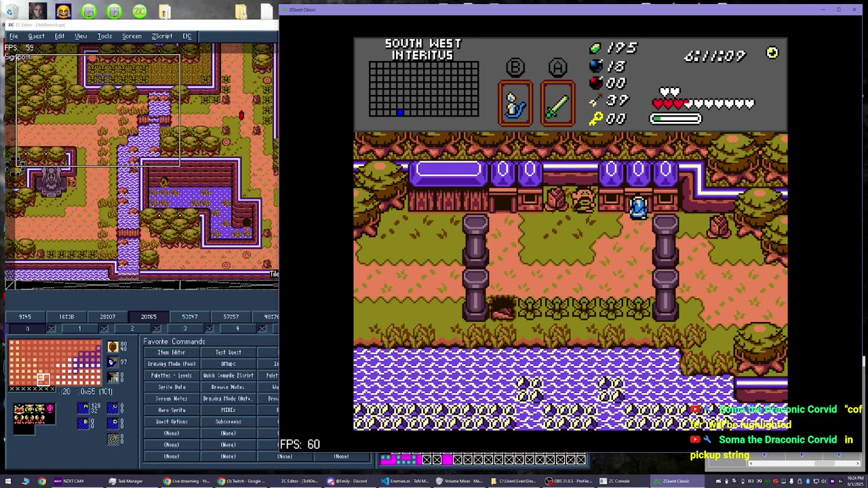
Task: Open Item Editor from Favorite Commands
Action: coord(172,352)
